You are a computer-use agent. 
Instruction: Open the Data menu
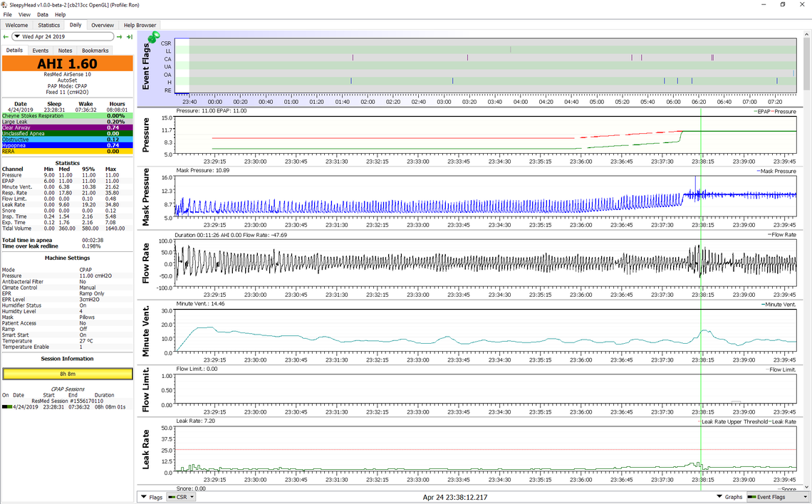[x=43, y=14]
